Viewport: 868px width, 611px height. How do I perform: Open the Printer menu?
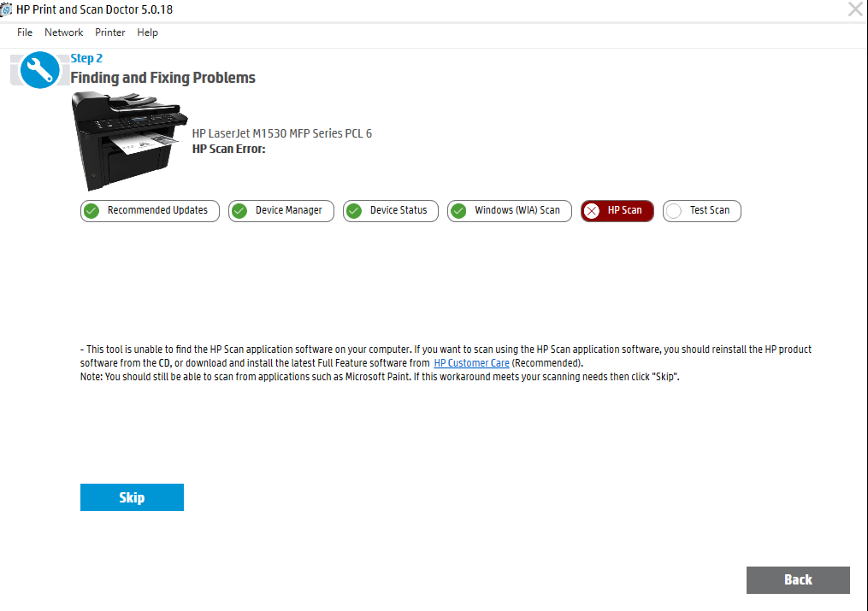[109, 32]
